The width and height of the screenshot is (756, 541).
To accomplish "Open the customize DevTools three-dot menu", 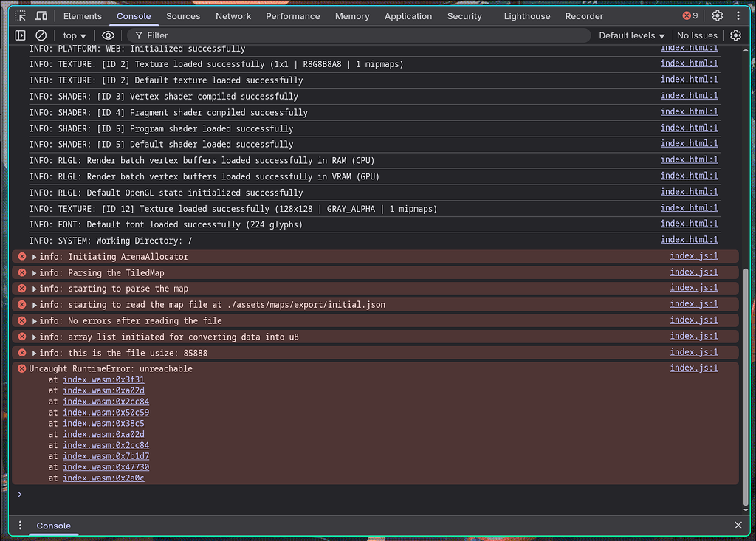I will 739,15.
